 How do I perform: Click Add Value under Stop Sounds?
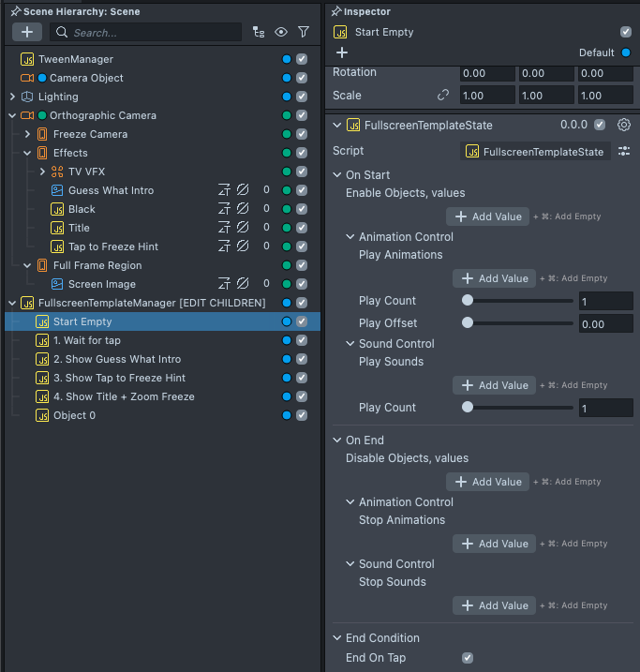pyautogui.click(x=492, y=605)
